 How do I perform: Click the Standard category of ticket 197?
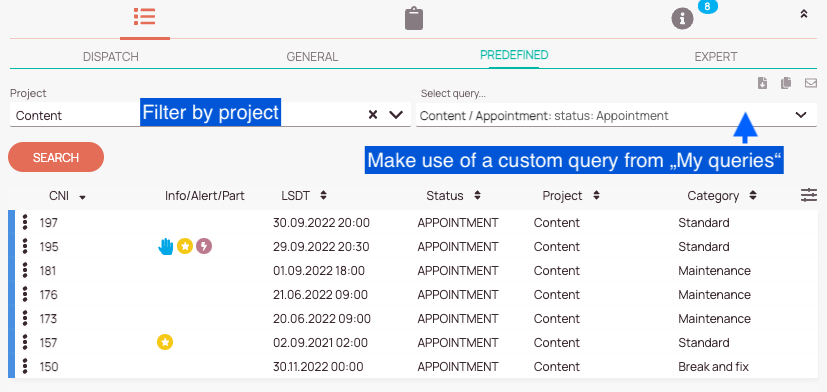[704, 223]
